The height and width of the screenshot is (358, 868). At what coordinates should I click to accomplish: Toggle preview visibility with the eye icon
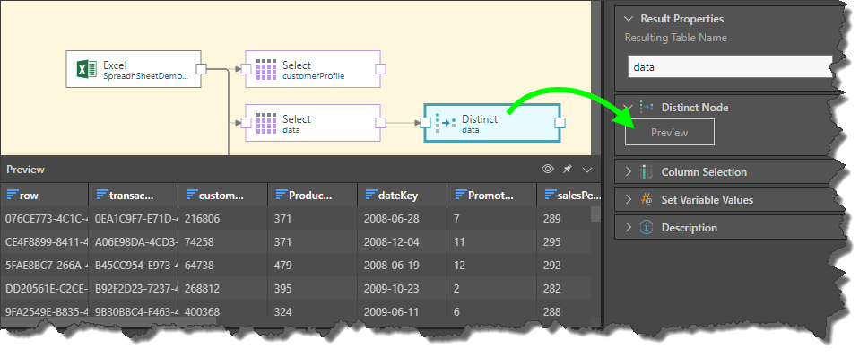point(548,169)
